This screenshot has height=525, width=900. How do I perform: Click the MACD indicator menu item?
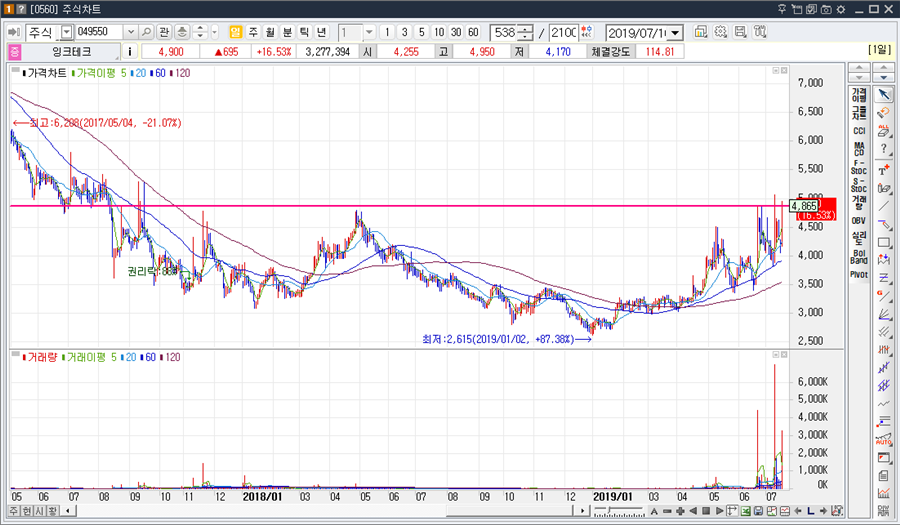pos(859,149)
